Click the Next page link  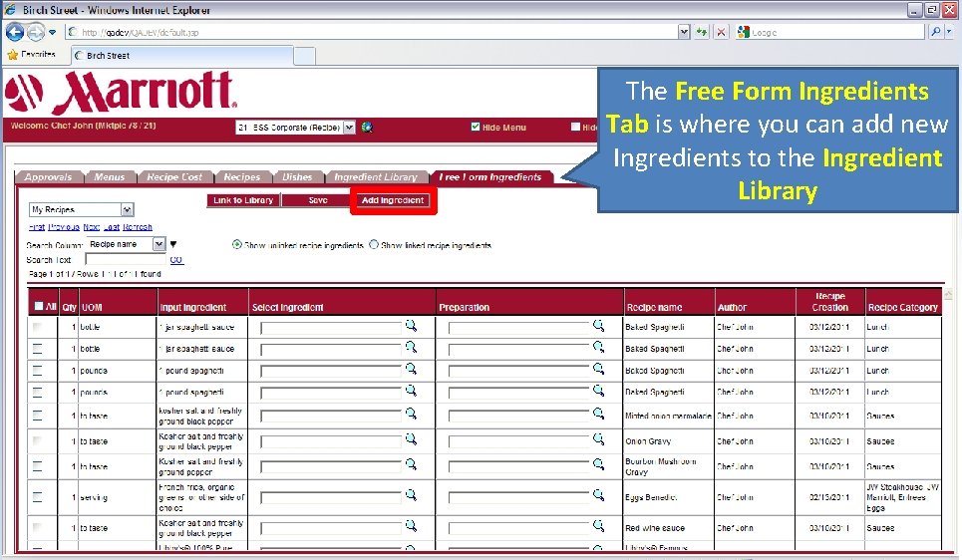(92, 227)
